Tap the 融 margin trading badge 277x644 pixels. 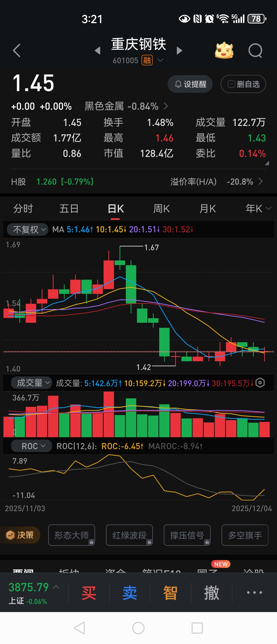(147, 60)
